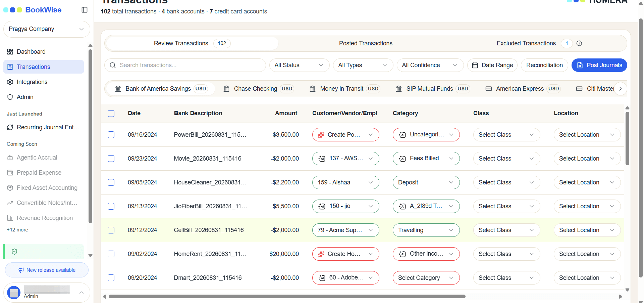Click the Excluded Transactions info icon
Screen dimensions: 644x303
pyautogui.click(x=579, y=43)
